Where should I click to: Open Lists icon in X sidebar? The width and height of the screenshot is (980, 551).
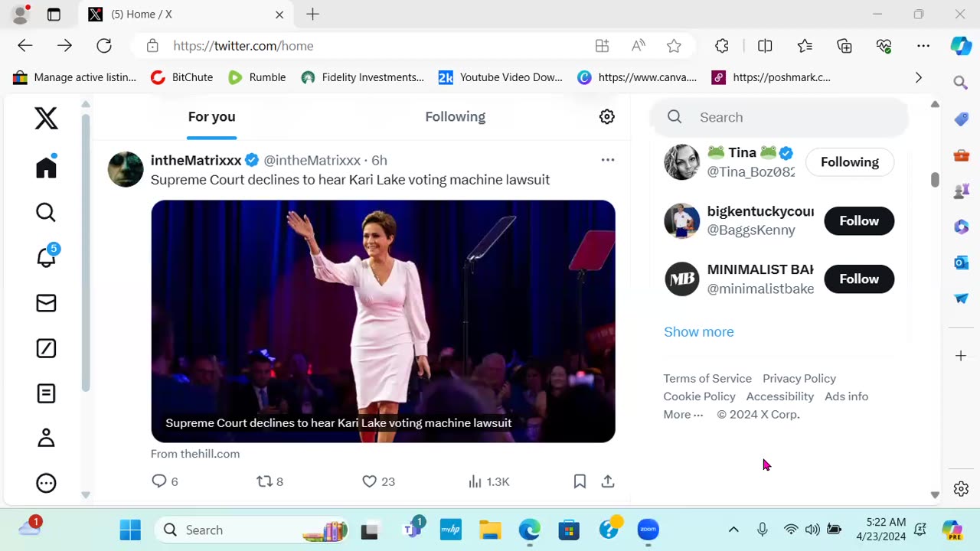(46, 393)
